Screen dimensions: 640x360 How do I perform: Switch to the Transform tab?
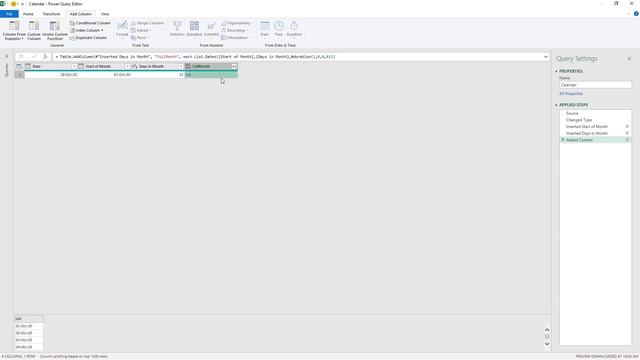click(51, 14)
